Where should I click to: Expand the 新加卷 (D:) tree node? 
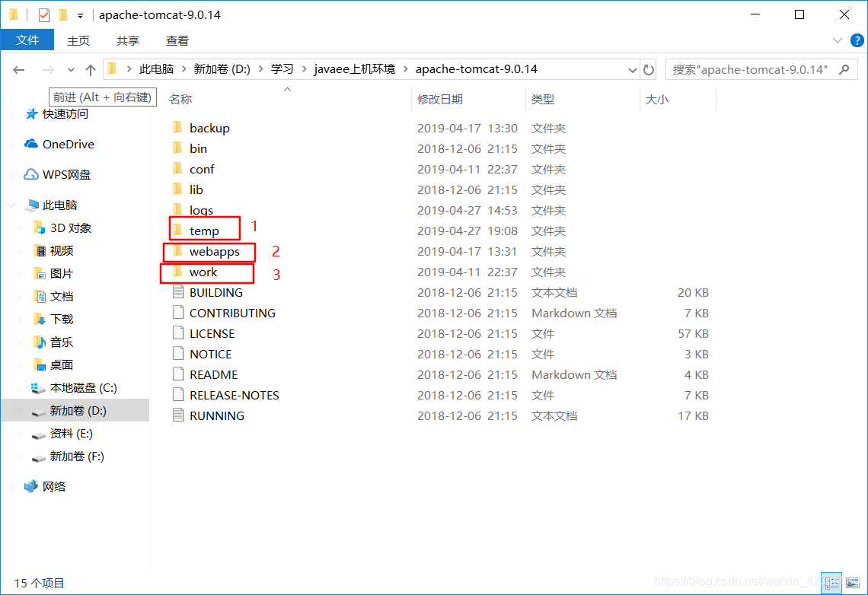pos(20,411)
